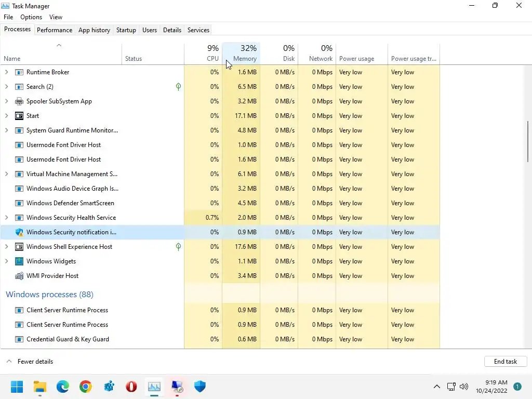Click the Windows Shell Experience Host icon

point(19,247)
